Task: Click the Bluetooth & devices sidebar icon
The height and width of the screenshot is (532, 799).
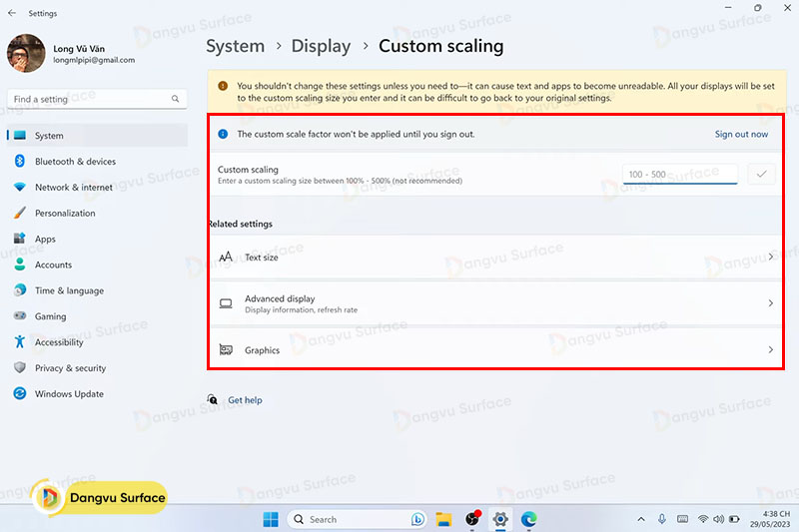Action: pyautogui.click(x=19, y=162)
